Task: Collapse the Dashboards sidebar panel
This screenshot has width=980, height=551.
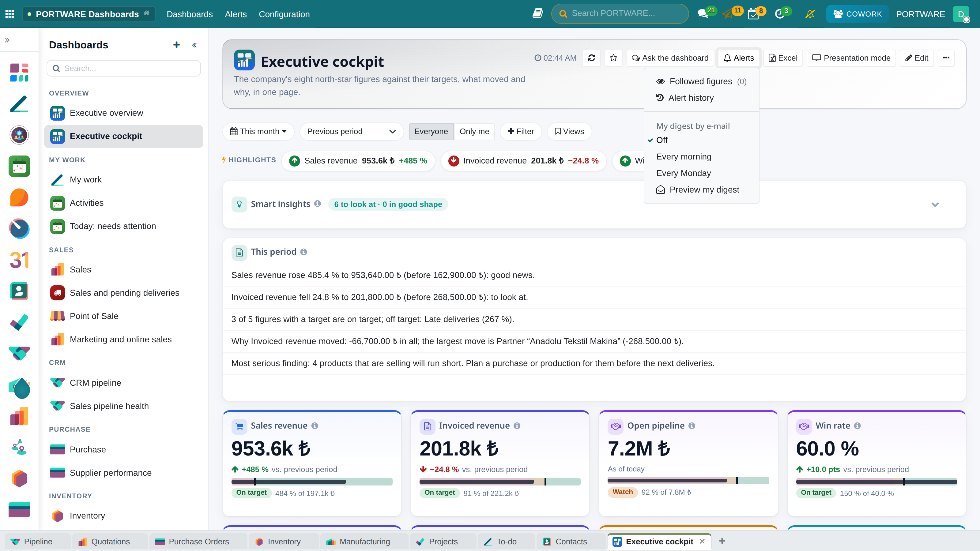Action: pyautogui.click(x=194, y=45)
